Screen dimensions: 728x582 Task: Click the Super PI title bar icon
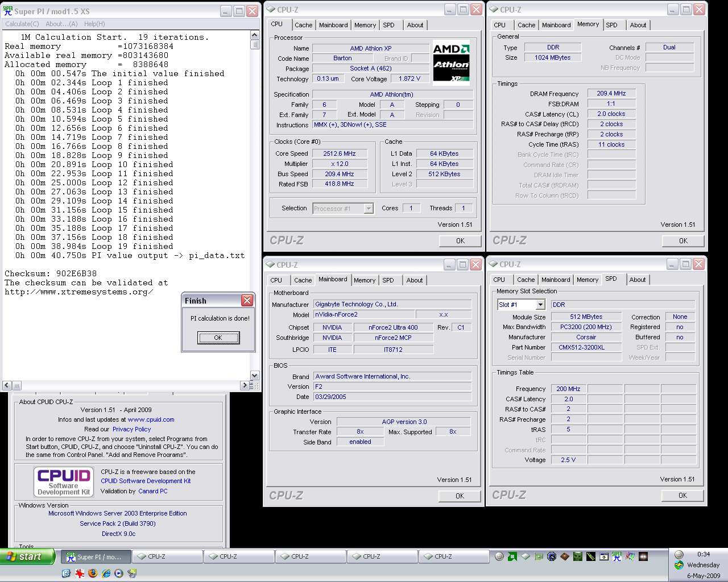[7, 11]
